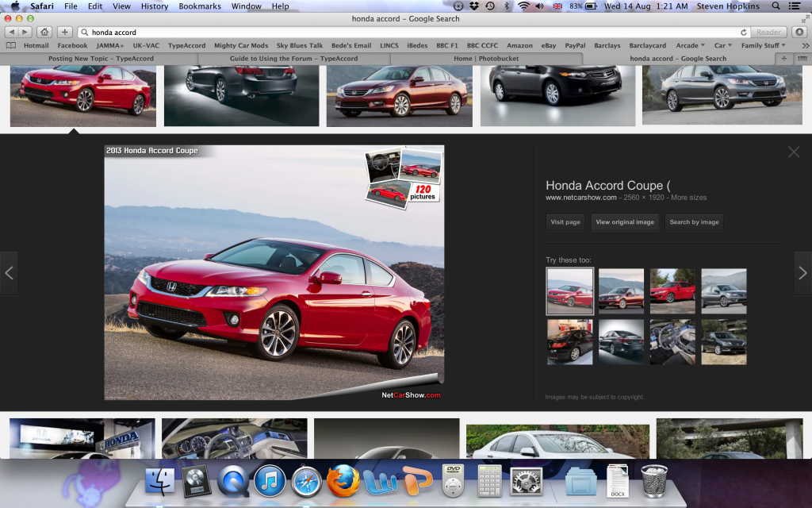Launch iTunes from the Dock

click(x=270, y=481)
